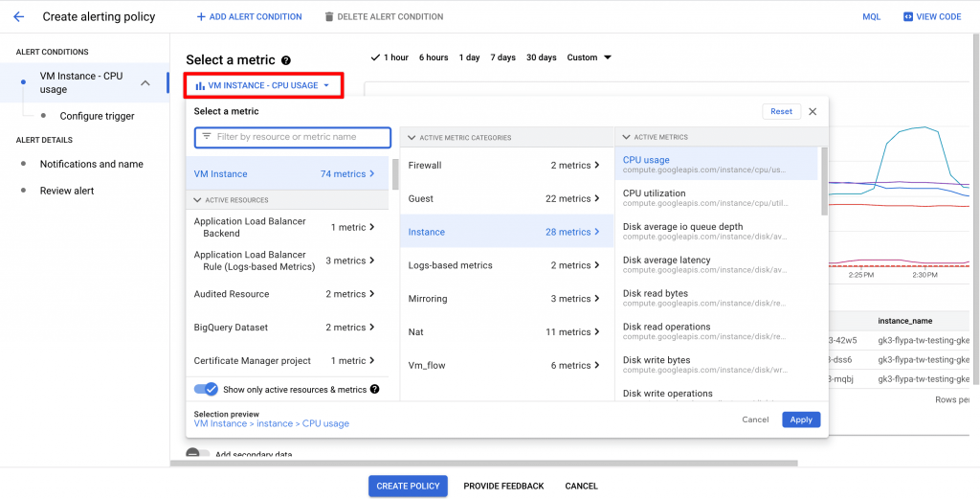
Task: Open the Firewall metric category
Action: point(506,165)
